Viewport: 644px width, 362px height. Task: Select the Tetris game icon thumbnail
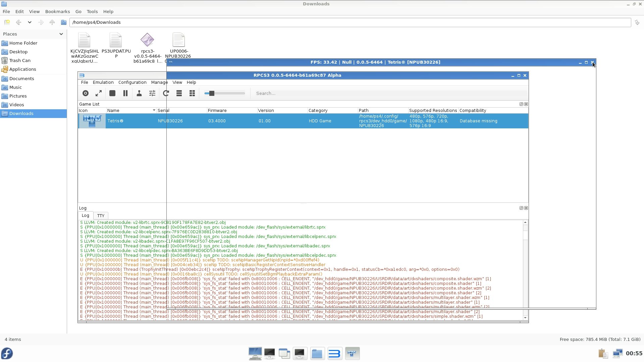92,121
